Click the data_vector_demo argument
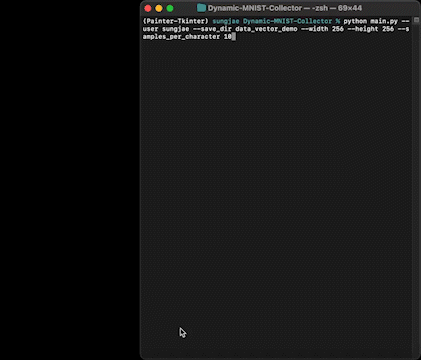This screenshot has height=360, width=421. 266,29
